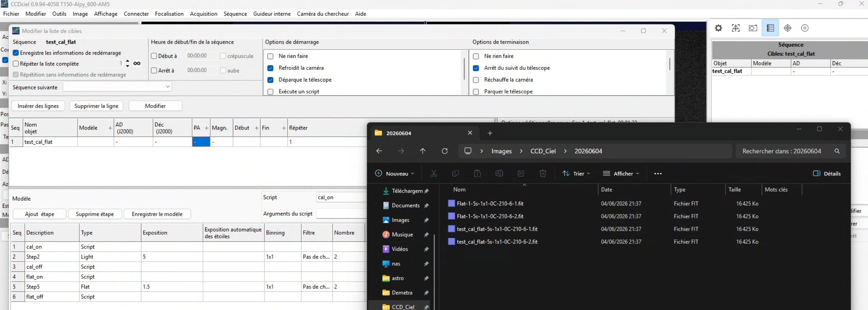Uncheck Refroidit la caméra startup option
The width and height of the screenshot is (868, 310).
pos(270,68)
